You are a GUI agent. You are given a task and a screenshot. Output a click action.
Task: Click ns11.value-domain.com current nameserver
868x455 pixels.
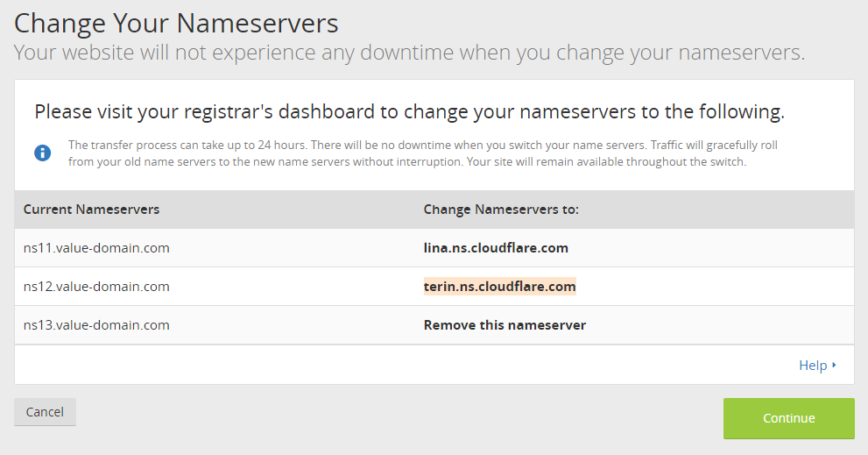click(96, 248)
